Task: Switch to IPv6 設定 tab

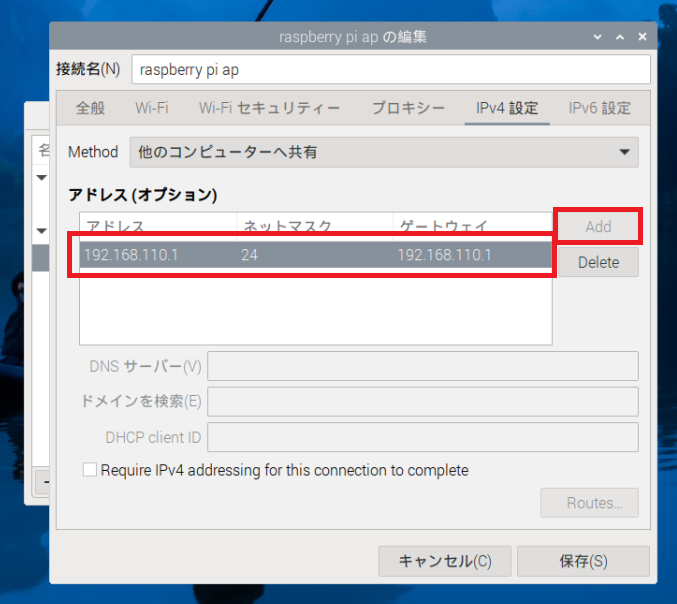Action: click(x=599, y=108)
